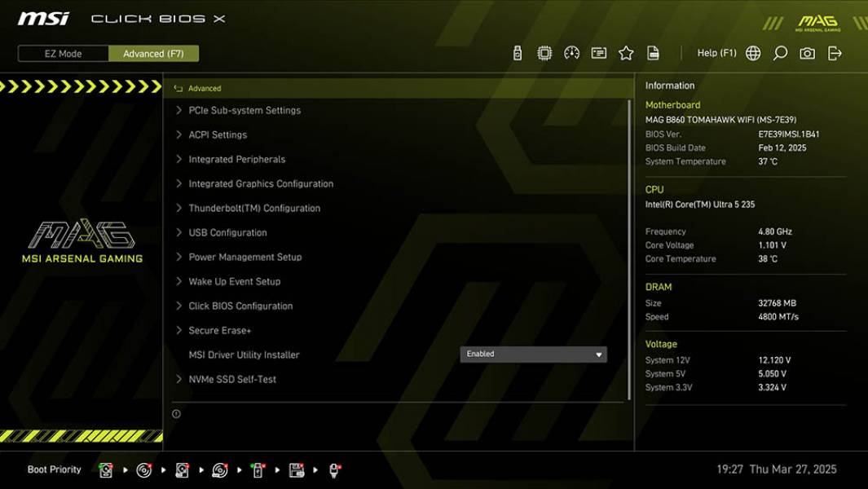The height and width of the screenshot is (489, 868).
Task: Click the Information panel heading
Action: (x=670, y=86)
